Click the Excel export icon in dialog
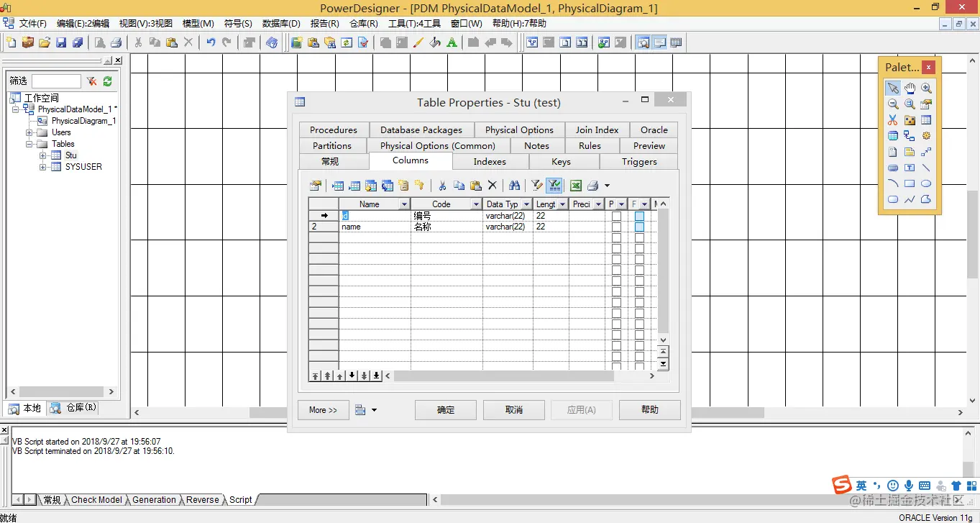 [576, 186]
